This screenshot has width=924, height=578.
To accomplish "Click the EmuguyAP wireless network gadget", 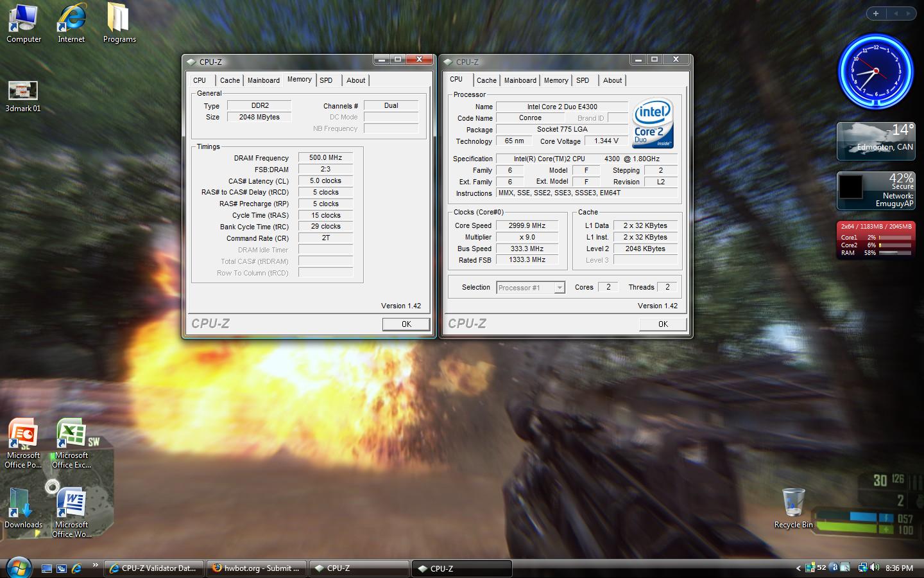I will (875, 191).
